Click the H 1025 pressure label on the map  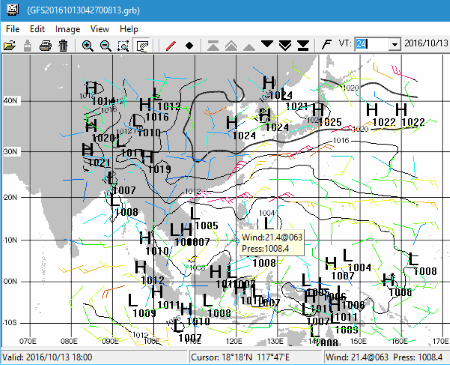(x=326, y=116)
